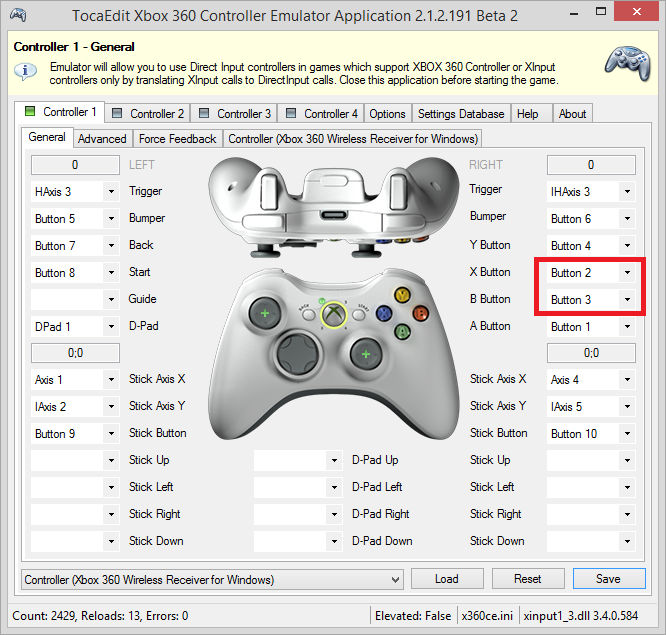Click the Xbox Guide button on controller image
This screenshot has width=666, height=635.
coord(334,315)
